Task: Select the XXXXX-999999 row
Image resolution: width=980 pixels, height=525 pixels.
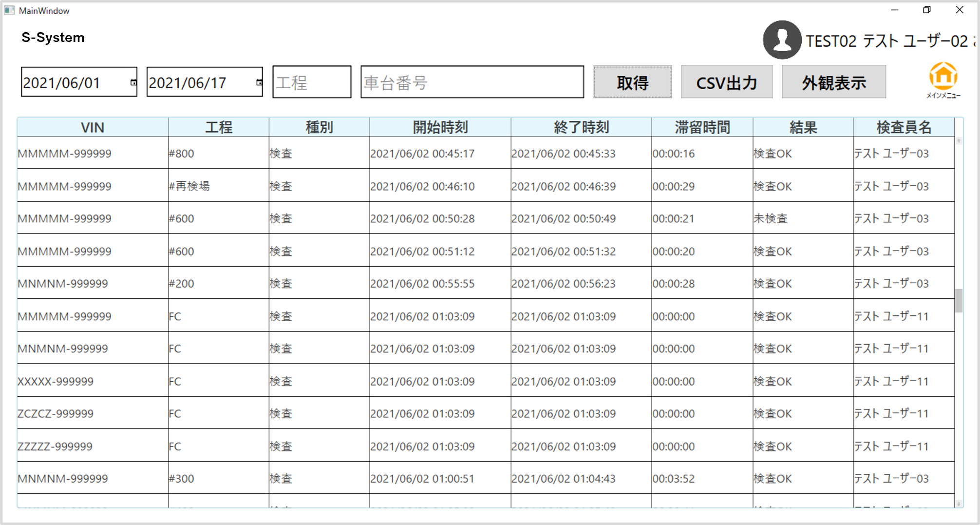Action: pos(56,381)
